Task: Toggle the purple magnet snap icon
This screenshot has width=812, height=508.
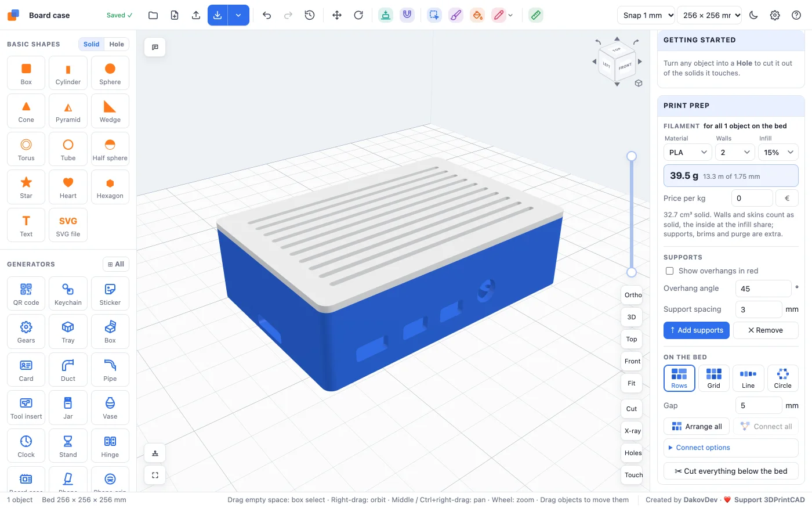Action: click(x=407, y=15)
